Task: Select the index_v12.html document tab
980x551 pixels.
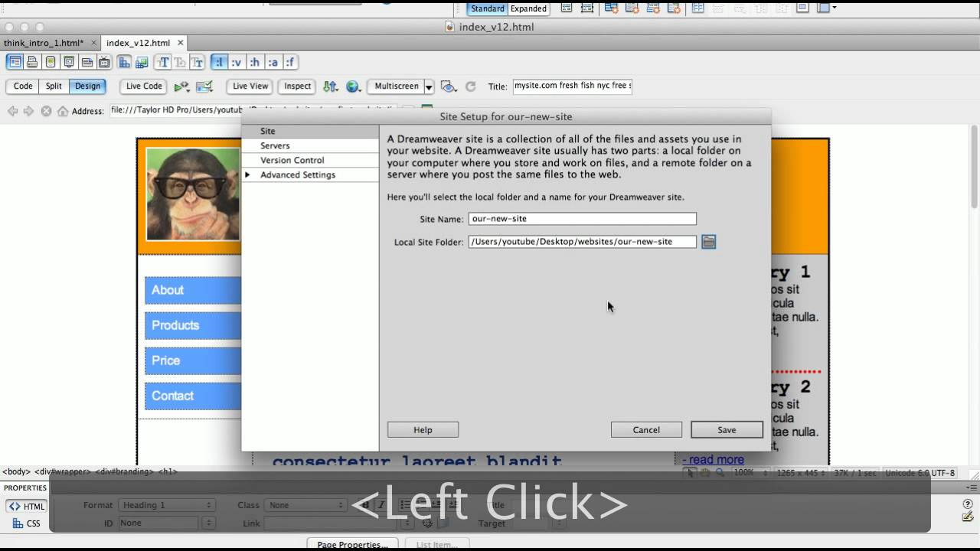Action: [138, 43]
